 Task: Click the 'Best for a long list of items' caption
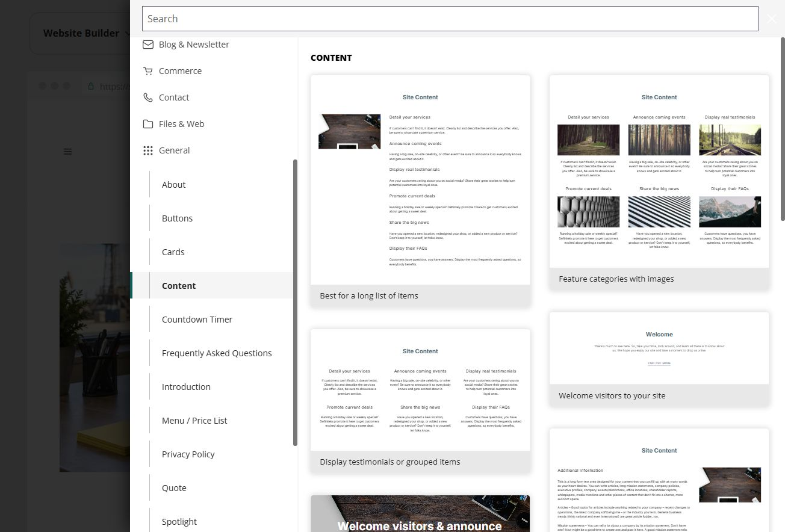click(x=369, y=296)
